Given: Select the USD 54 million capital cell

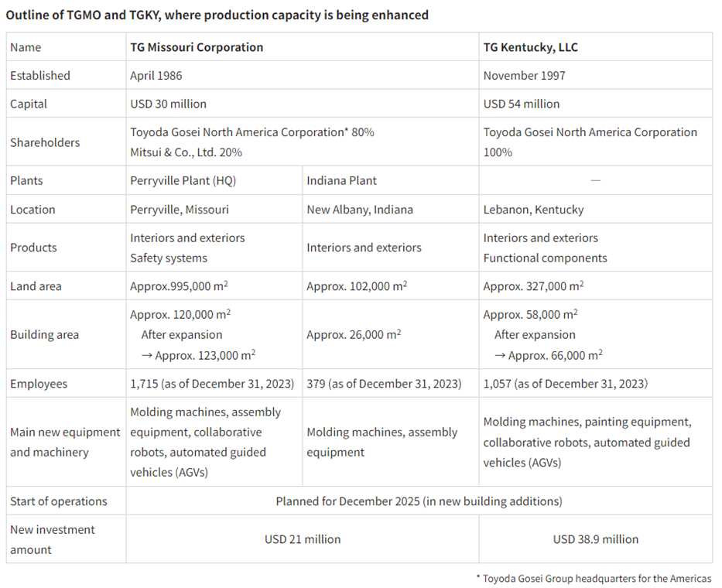Looking at the screenshot, I should [521, 104].
